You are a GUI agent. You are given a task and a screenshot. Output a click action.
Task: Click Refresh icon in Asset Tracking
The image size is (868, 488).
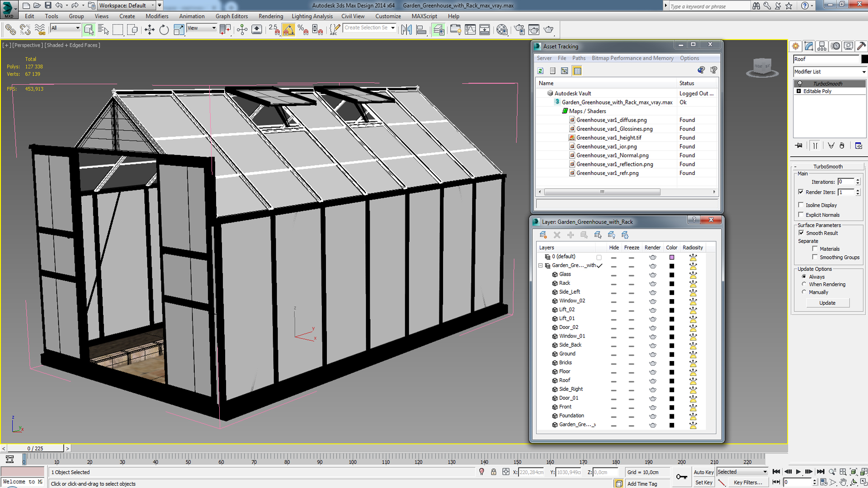[x=540, y=71]
